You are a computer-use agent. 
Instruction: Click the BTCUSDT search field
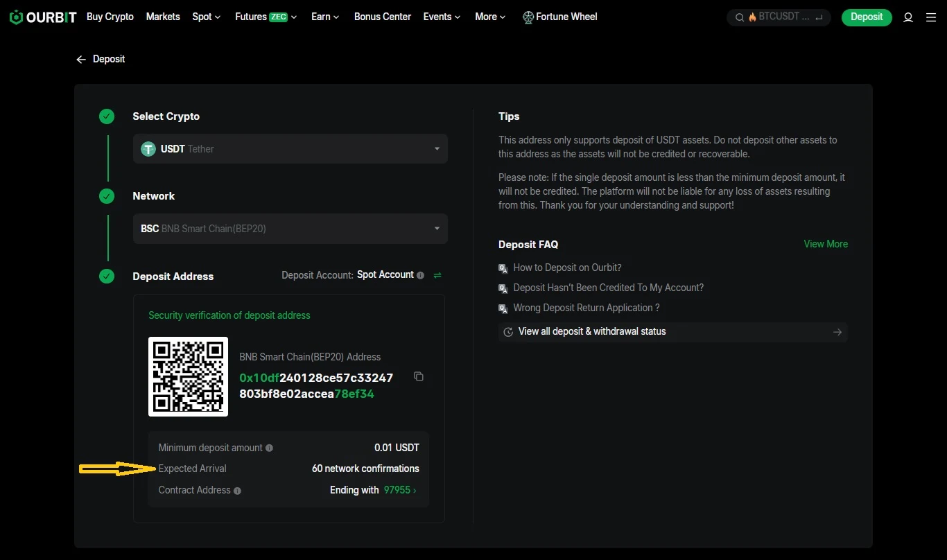(779, 17)
